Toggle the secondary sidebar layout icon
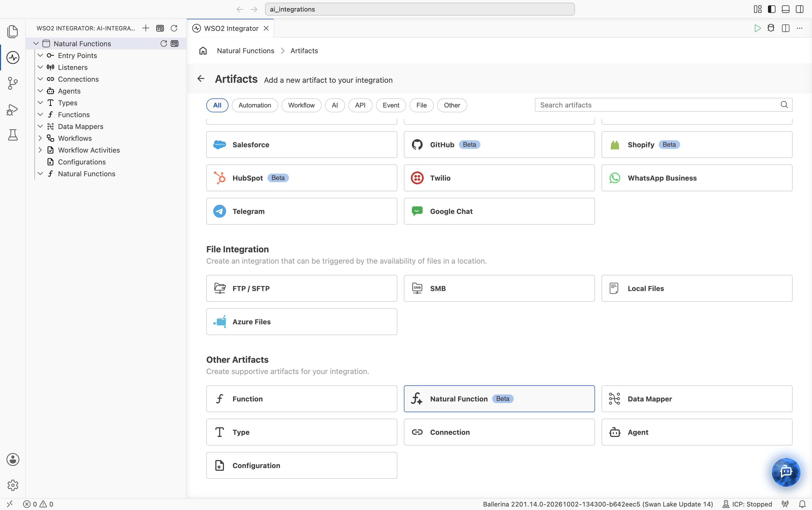Viewport: 812px width, 510px height. (799, 9)
